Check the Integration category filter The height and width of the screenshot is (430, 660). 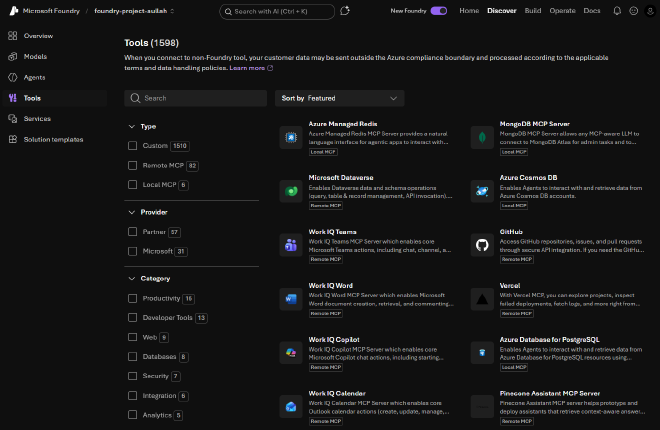[133, 395]
